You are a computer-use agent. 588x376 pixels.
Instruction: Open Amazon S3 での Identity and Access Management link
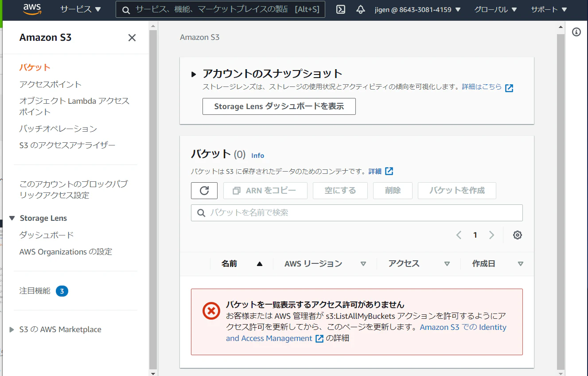pyautogui.click(x=366, y=333)
